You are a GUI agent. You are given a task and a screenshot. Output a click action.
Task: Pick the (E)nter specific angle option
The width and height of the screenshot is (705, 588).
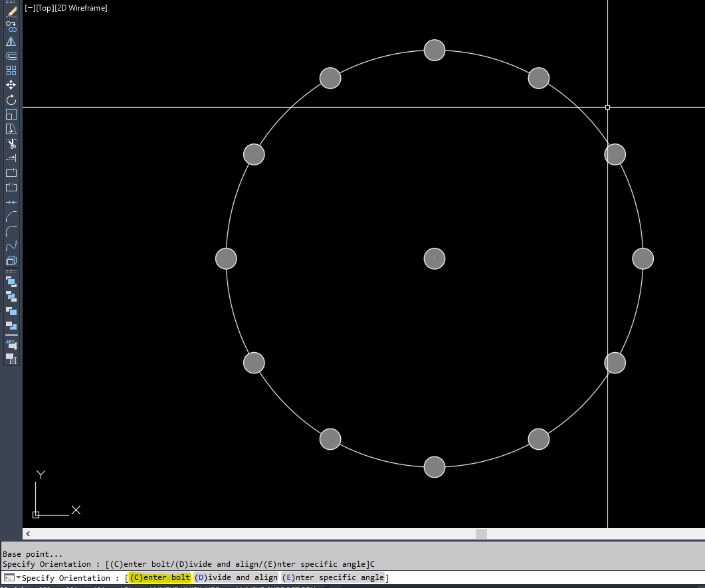(333, 577)
